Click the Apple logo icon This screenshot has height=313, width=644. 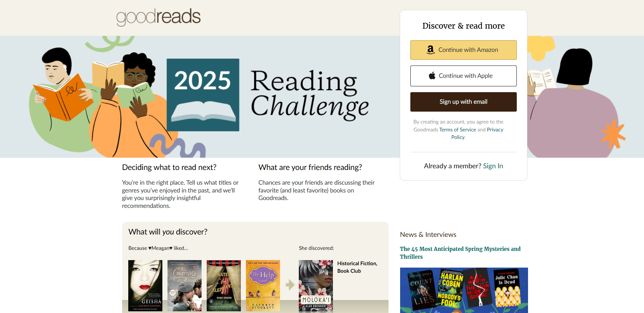tap(432, 75)
